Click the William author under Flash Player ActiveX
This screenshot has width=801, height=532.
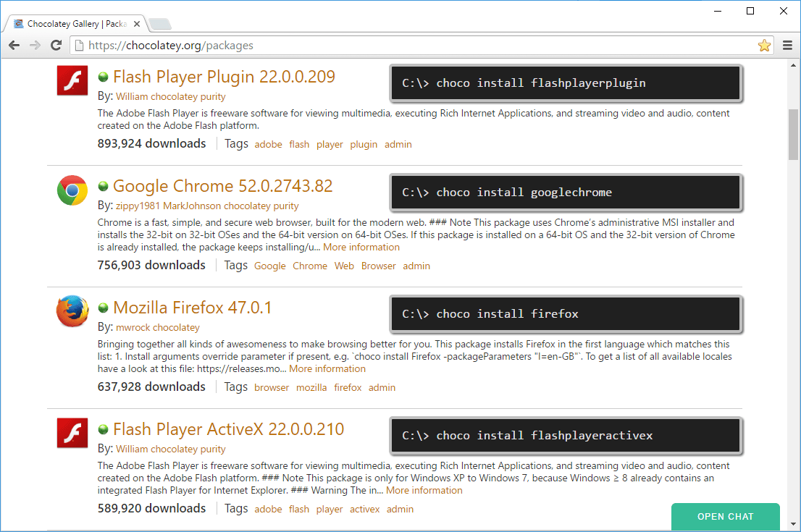(x=132, y=449)
